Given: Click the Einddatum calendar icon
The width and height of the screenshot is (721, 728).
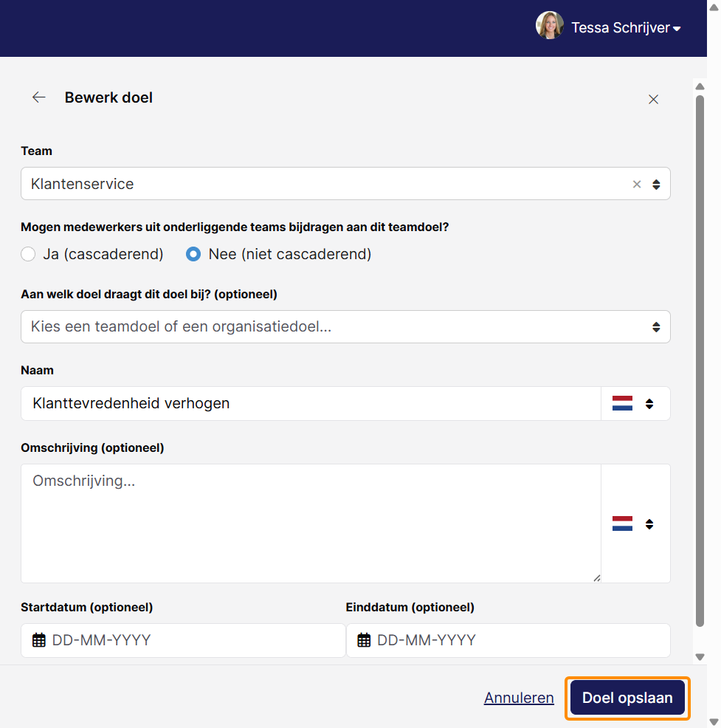Looking at the screenshot, I should pos(364,640).
